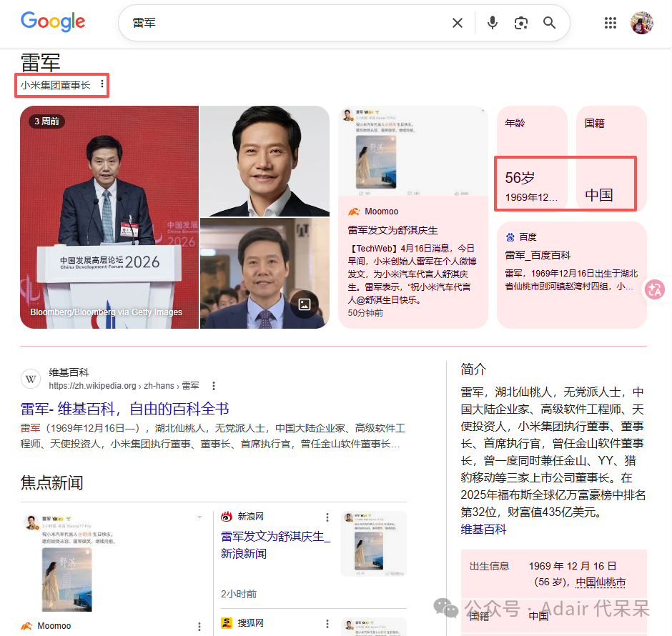This screenshot has width=672, height=636.
Task: Click the magnifier search icon
Action: click(550, 23)
